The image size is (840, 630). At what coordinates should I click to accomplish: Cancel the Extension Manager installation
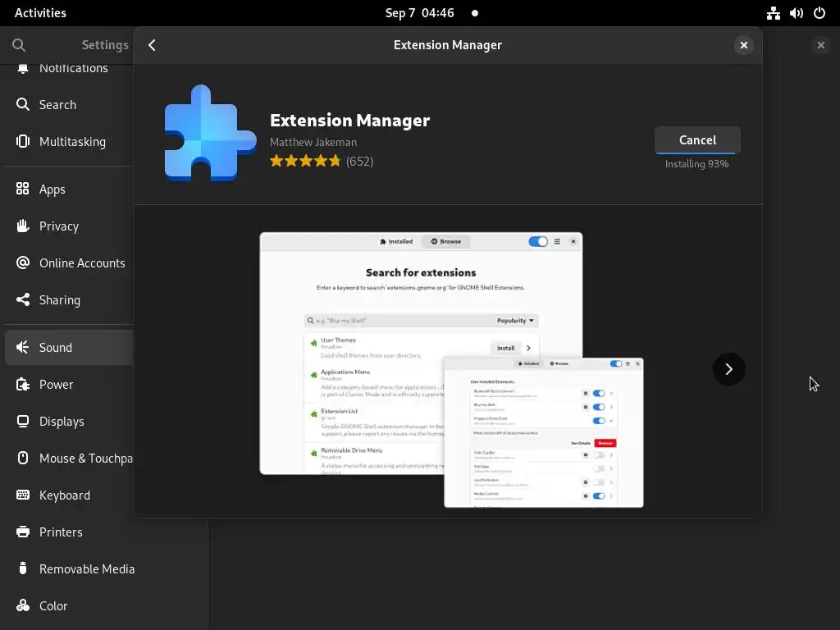tap(697, 139)
